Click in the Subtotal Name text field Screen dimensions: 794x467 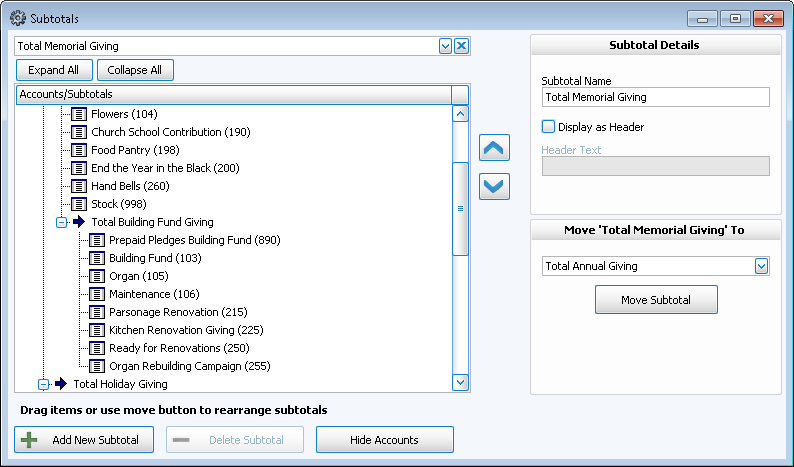pyautogui.click(x=655, y=97)
